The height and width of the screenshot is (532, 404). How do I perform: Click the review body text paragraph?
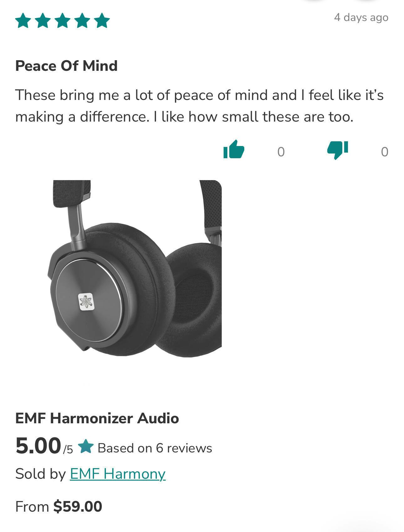click(x=199, y=106)
